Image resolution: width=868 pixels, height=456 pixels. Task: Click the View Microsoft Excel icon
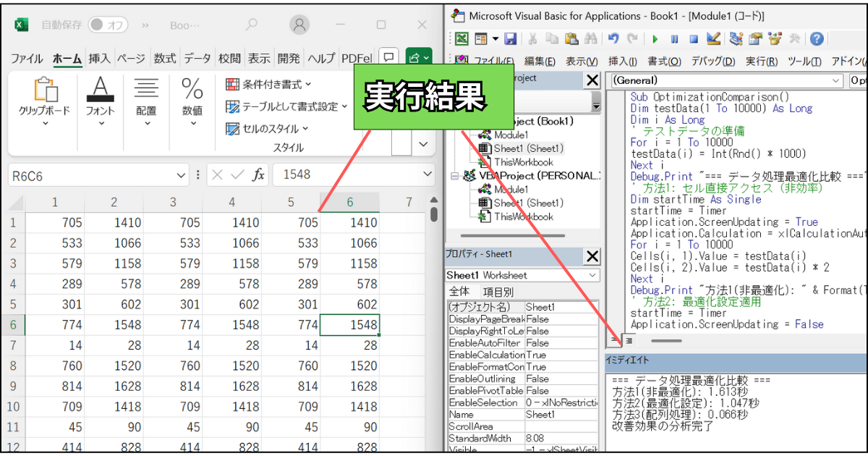[461, 39]
